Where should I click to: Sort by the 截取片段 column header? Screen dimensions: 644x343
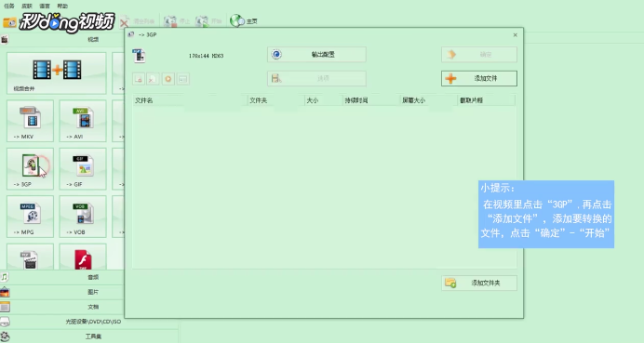486,100
